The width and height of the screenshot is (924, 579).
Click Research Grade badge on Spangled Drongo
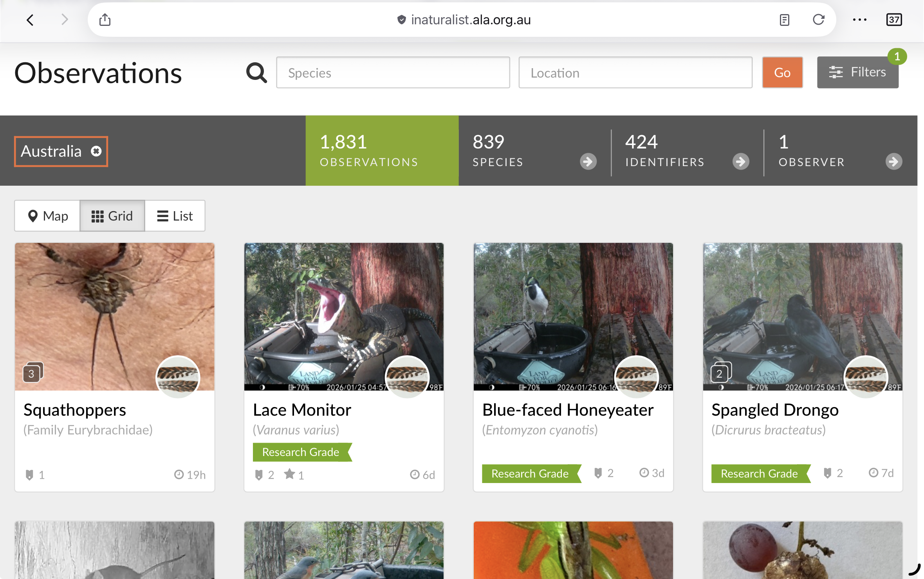(761, 474)
